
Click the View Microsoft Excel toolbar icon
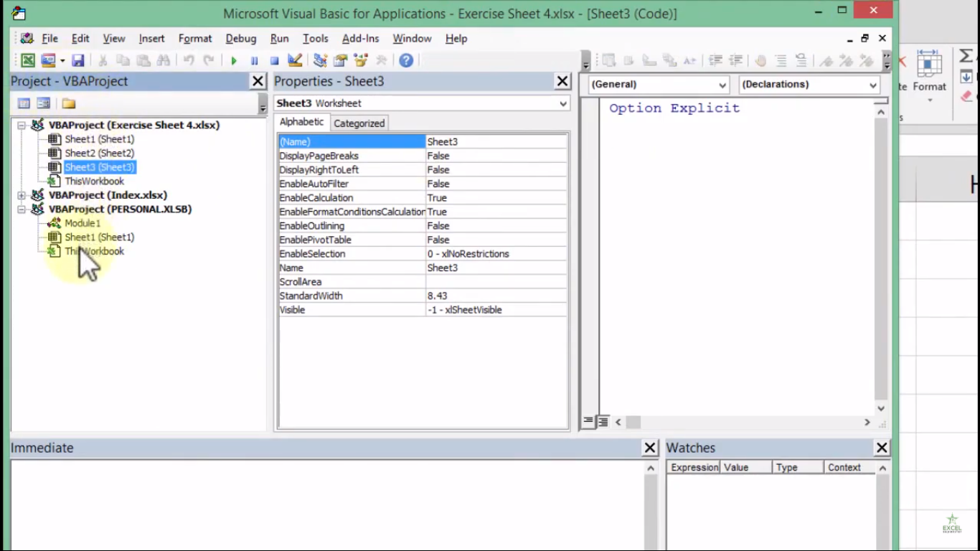27,61
